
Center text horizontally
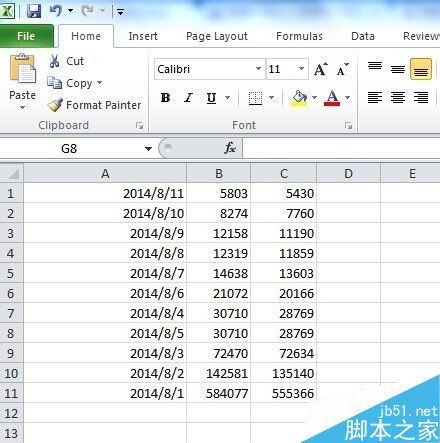point(398,98)
